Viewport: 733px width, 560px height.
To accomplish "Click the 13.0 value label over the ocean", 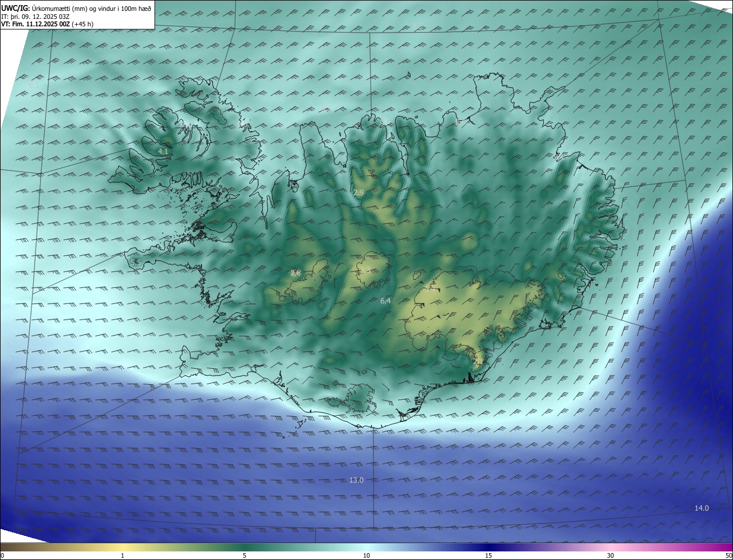I will click(356, 480).
